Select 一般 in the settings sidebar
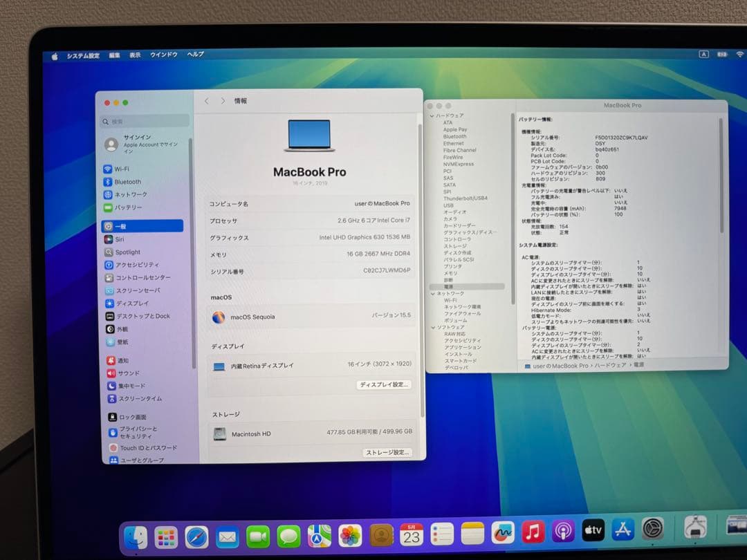The height and width of the screenshot is (560, 747). pos(142,226)
